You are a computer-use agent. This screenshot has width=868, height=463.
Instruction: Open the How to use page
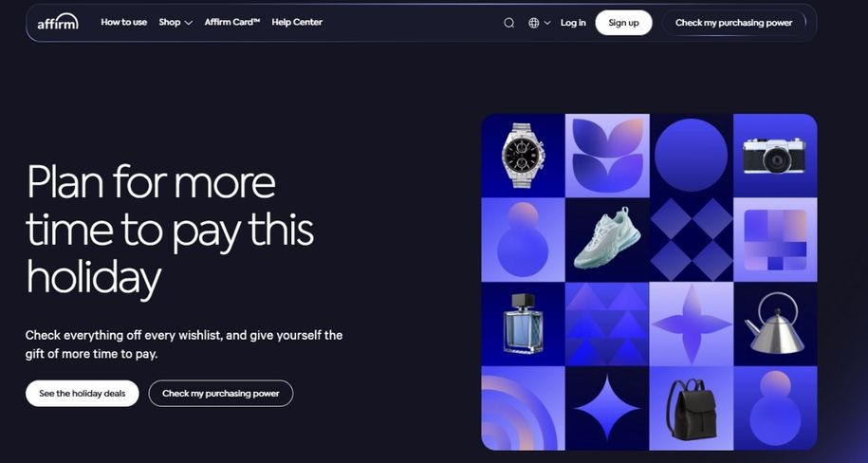(x=124, y=22)
